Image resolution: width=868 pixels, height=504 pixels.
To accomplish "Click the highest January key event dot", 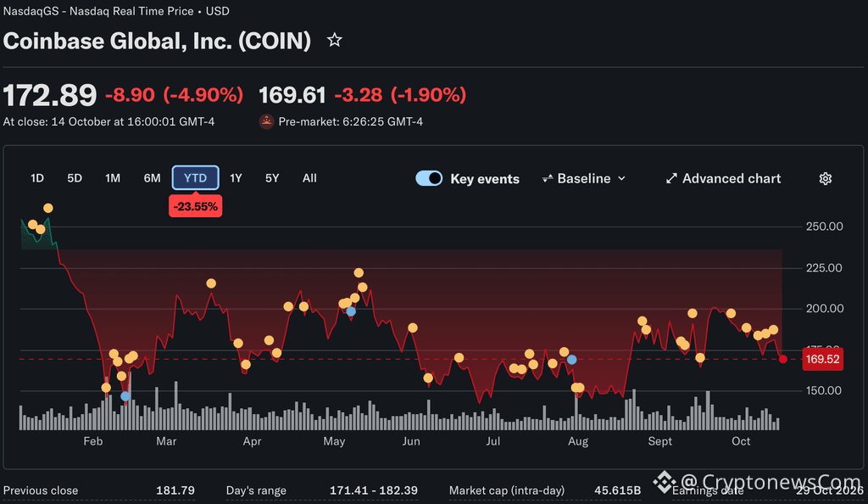I will pos(48,208).
